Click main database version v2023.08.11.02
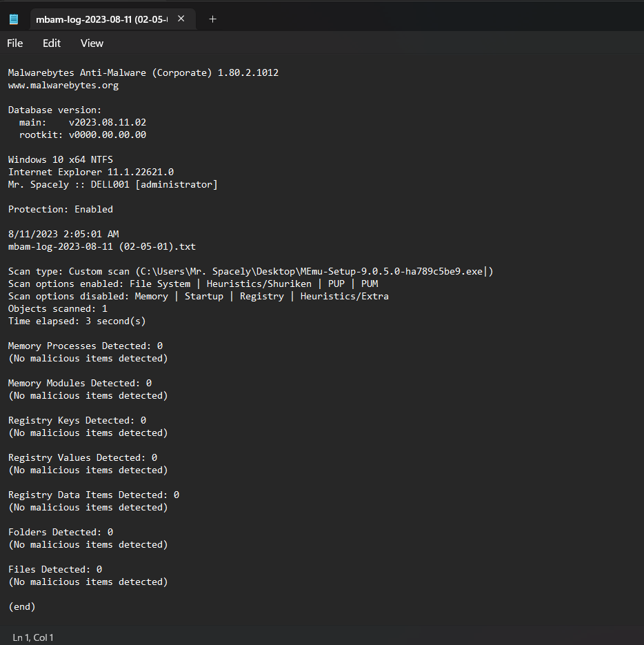The image size is (644, 645). pos(83,122)
